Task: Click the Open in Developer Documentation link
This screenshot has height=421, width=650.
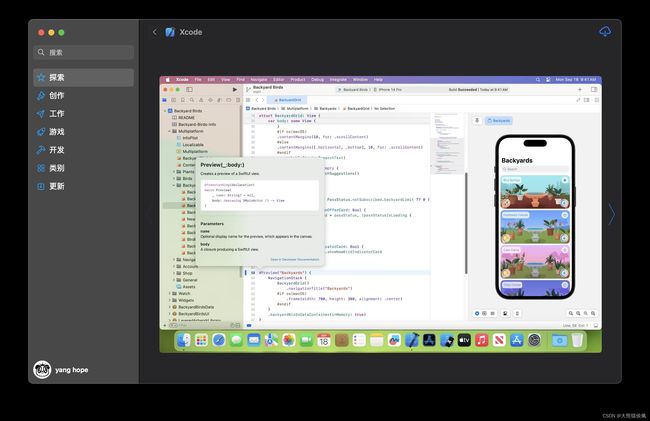Action: point(295,259)
